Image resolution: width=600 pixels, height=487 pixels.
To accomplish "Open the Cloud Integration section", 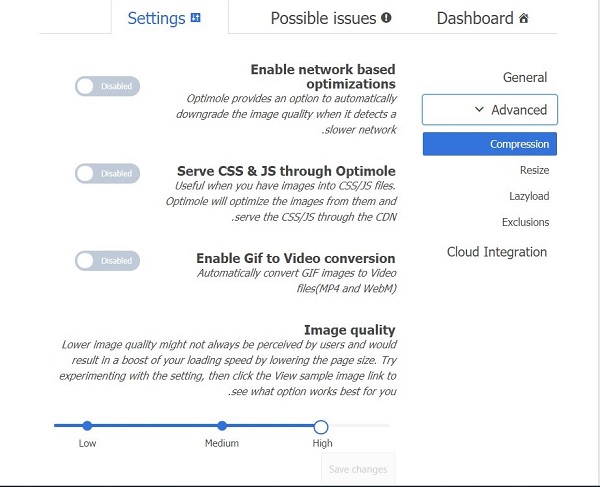I will click(497, 252).
